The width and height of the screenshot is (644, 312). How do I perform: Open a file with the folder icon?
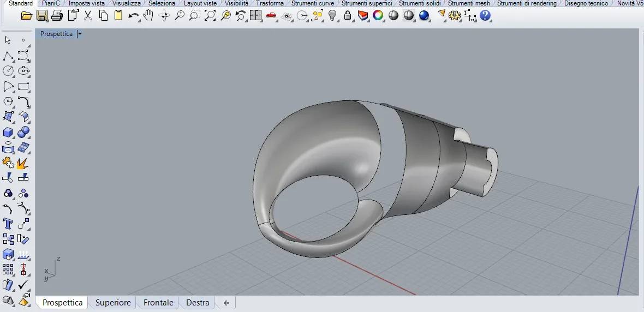[x=26, y=16]
